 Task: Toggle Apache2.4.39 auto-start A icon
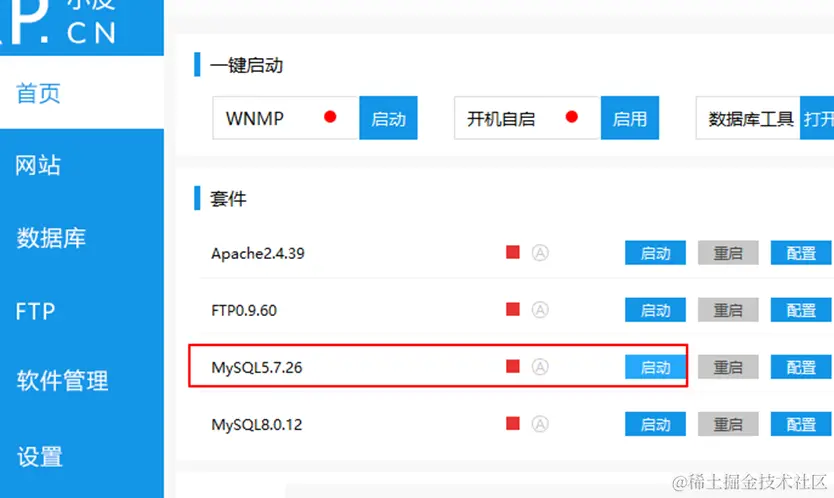(x=540, y=253)
